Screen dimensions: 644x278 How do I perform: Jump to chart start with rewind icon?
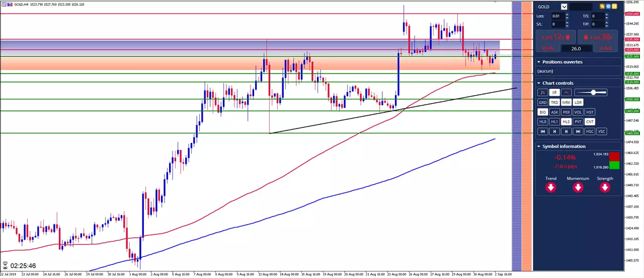pyautogui.click(x=542, y=131)
